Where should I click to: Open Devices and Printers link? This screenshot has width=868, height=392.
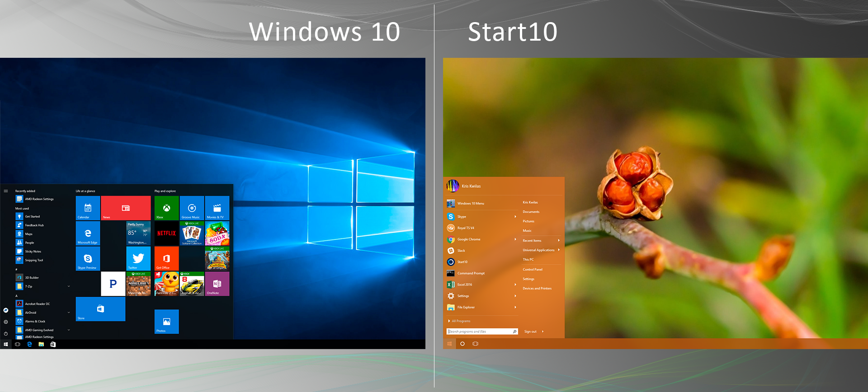537,289
